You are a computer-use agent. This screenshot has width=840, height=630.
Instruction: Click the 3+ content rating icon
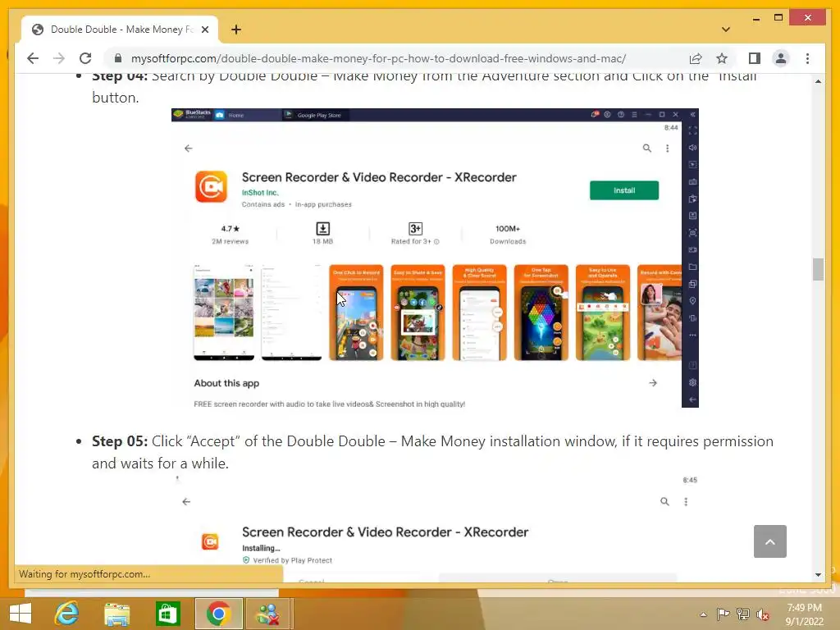(x=415, y=229)
